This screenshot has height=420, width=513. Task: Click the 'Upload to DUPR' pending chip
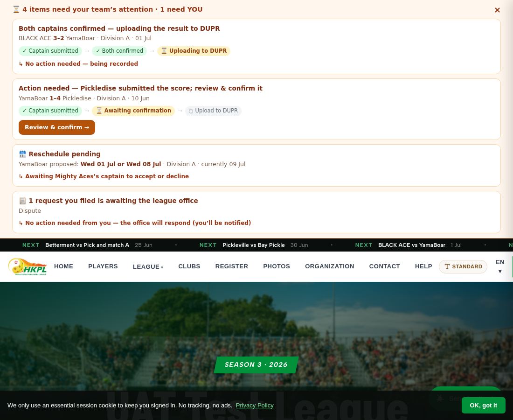213,111
